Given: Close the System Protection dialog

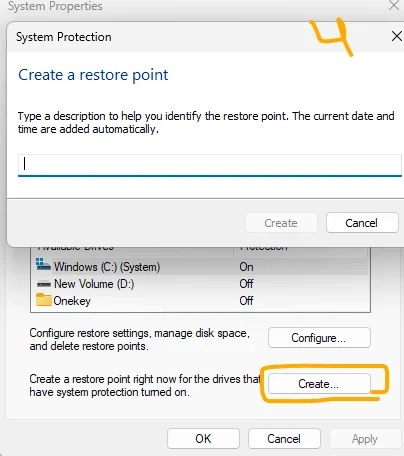Looking at the screenshot, I should click(396, 36).
